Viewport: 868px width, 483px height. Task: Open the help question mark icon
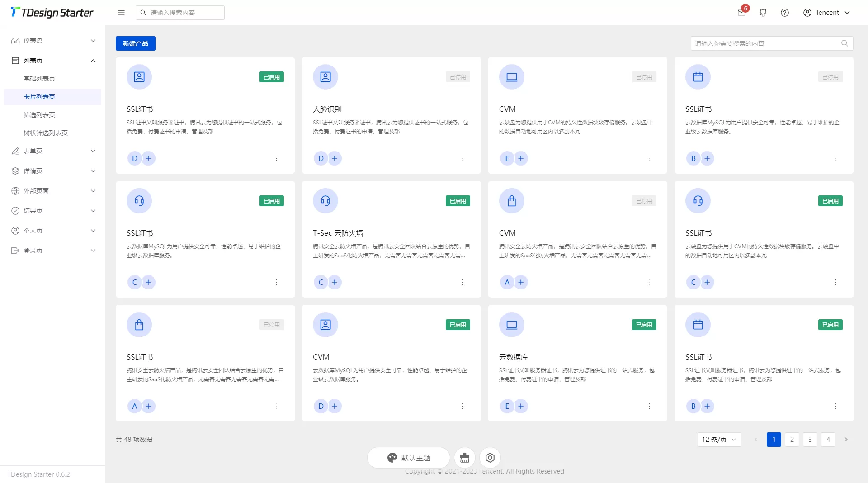click(x=785, y=13)
